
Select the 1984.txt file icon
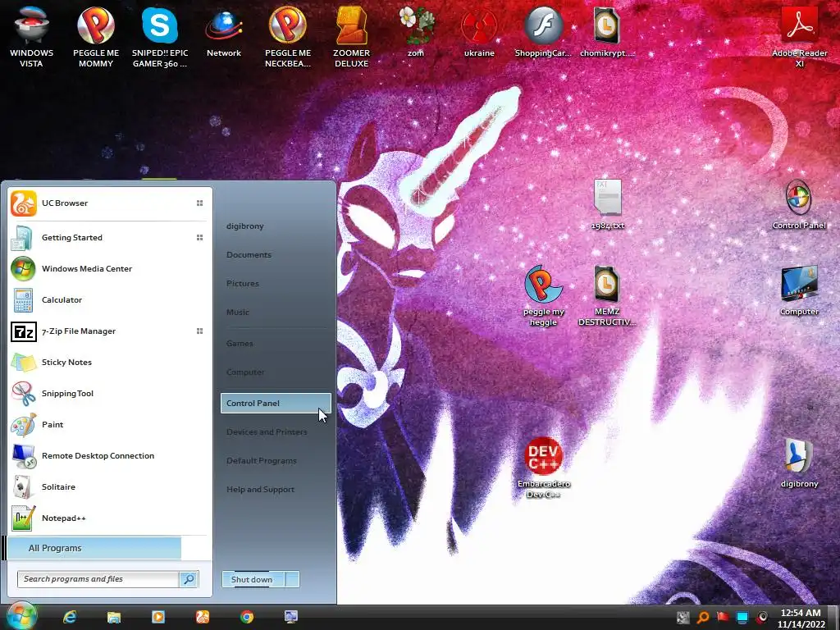click(608, 204)
